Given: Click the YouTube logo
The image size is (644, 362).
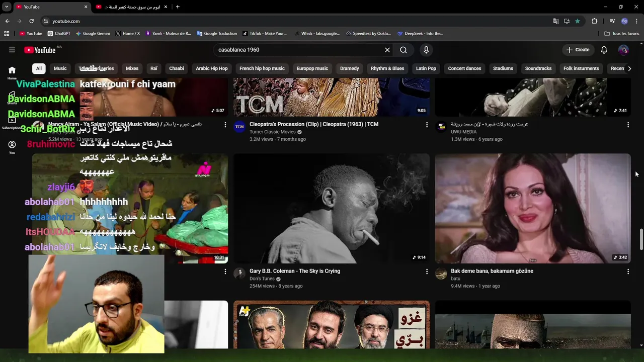Looking at the screenshot, I should pos(40,50).
